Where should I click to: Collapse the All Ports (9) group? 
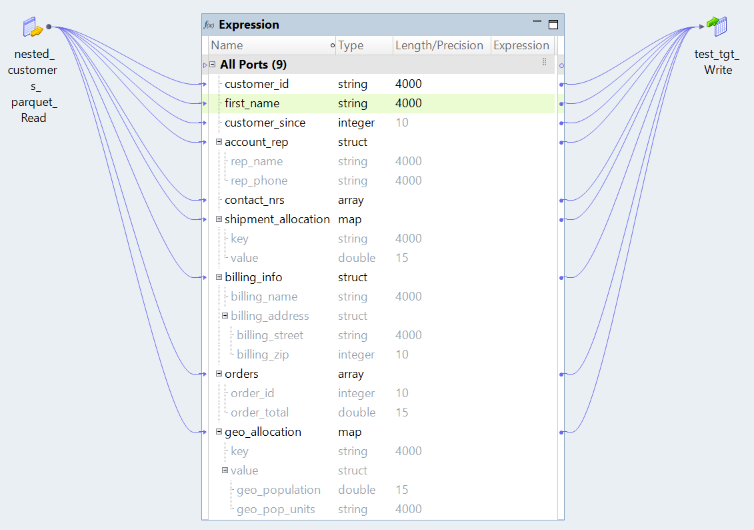point(212,64)
